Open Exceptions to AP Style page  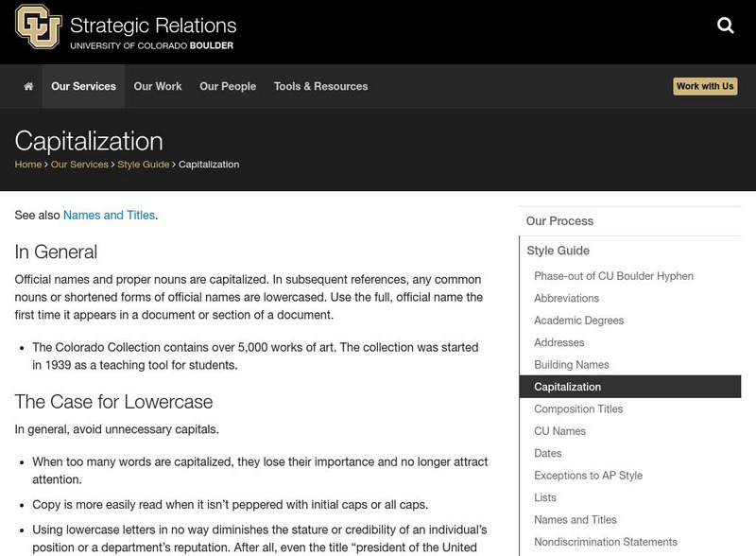(588, 476)
